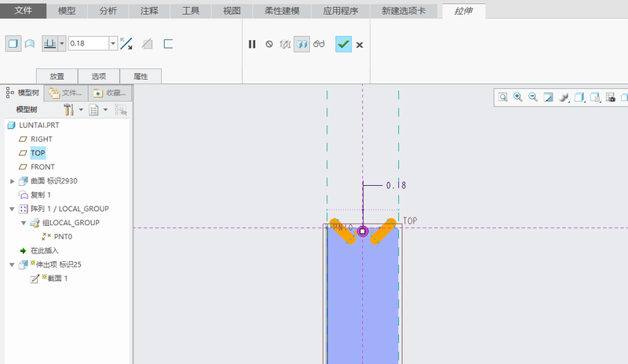
Task: Open the saved orientations cube icon
Action: pos(579,97)
